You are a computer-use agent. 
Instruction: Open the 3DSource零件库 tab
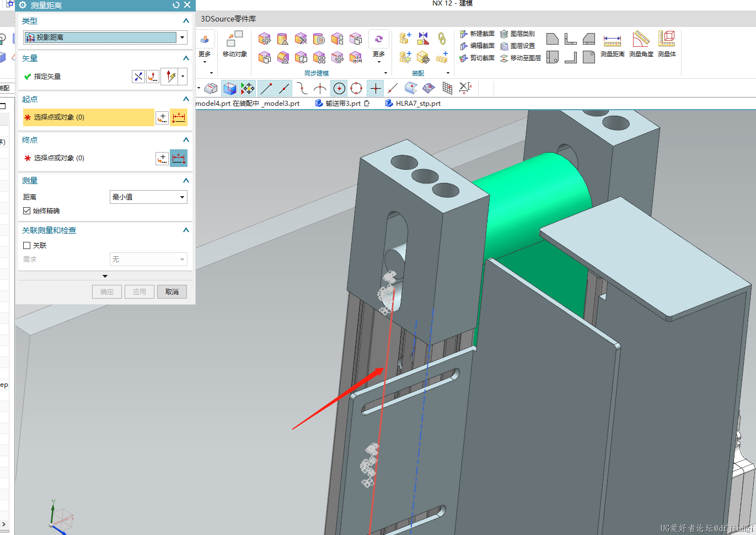[x=228, y=19]
